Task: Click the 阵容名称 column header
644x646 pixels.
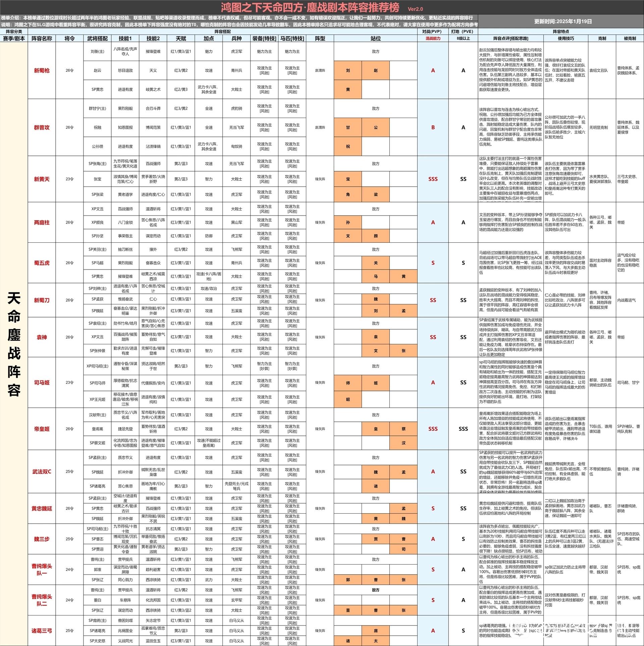Action: coord(42,39)
